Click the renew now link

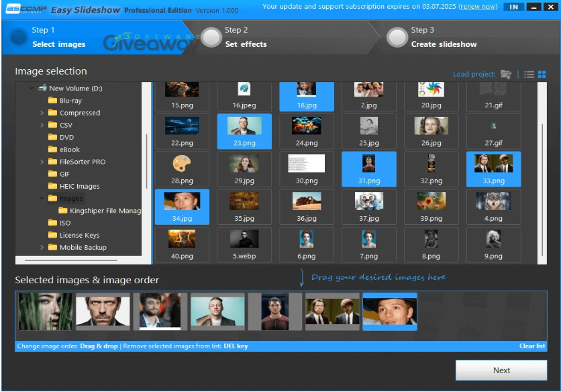pos(478,7)
